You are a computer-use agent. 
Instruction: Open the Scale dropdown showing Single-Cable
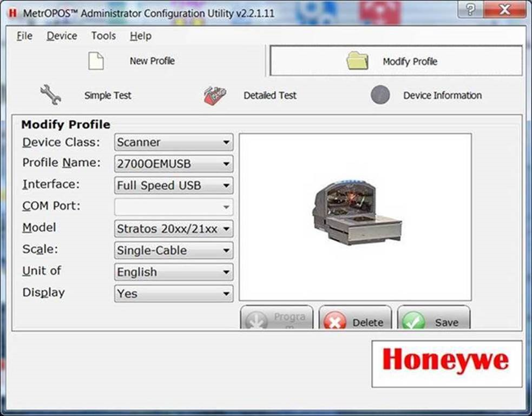click(226, 250)
